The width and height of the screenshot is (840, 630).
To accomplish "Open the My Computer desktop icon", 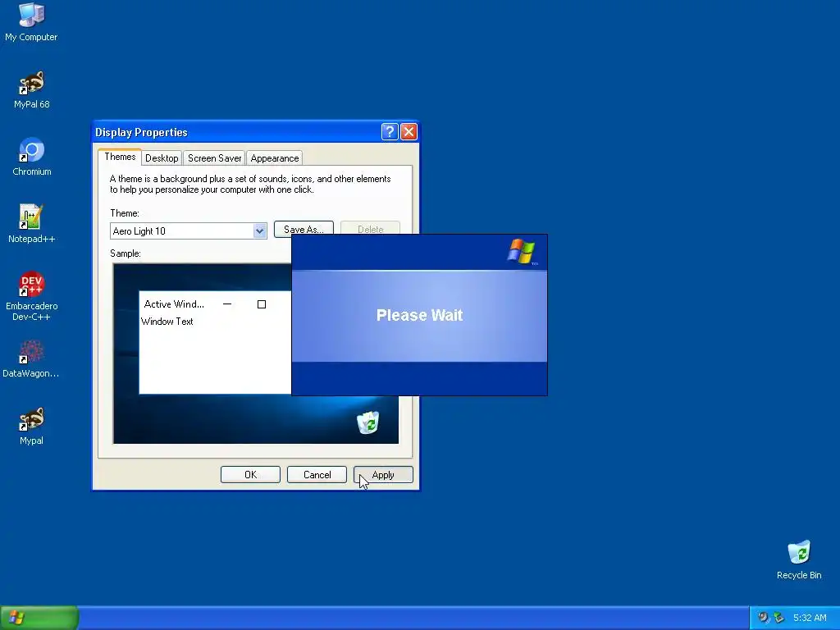I will pos(31,21).
